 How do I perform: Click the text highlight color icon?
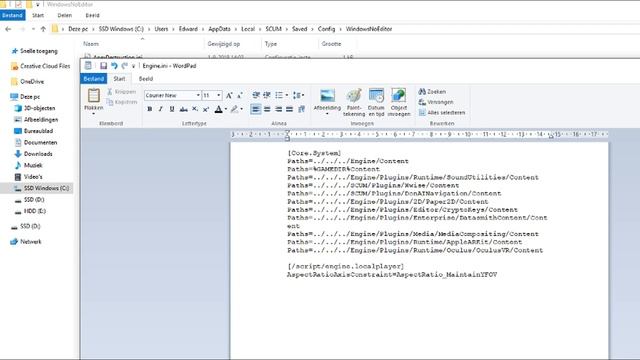coord(234,109)
